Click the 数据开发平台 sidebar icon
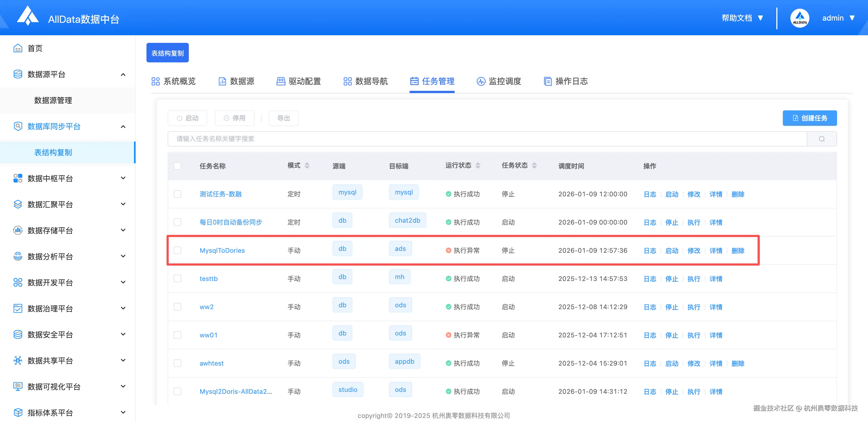Screen dimensions: 868x422 pos(18,282)
